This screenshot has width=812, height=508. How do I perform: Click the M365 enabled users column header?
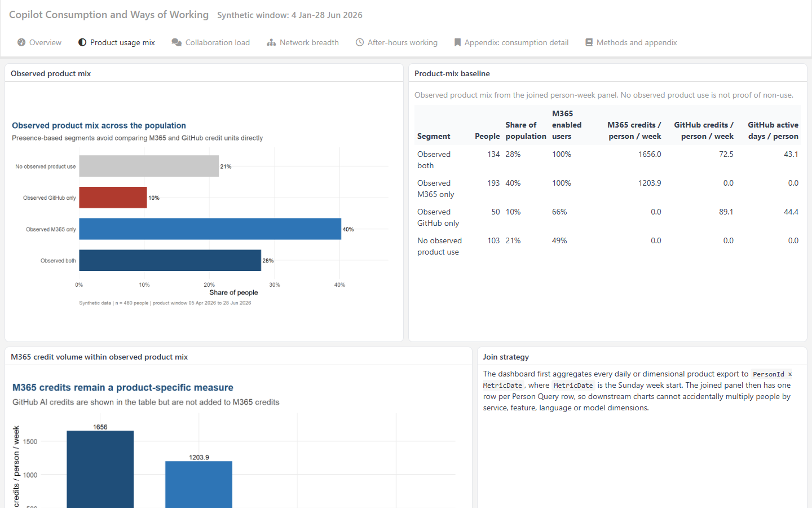click(x=567, y=125)
